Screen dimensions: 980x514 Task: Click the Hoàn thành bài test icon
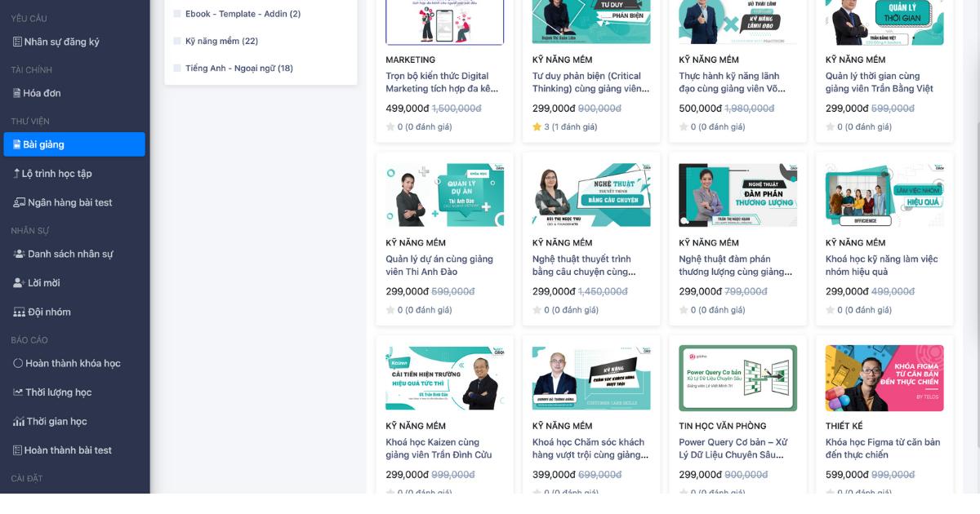tap(17, 450)
